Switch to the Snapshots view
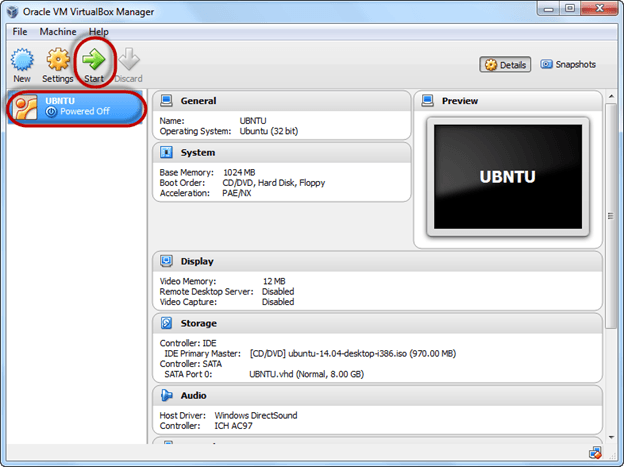This screenshot has width=624, height=467. click(568, 65)
